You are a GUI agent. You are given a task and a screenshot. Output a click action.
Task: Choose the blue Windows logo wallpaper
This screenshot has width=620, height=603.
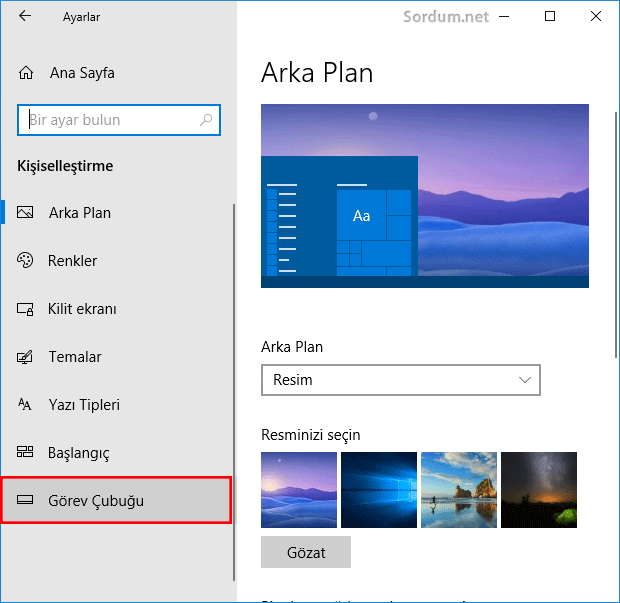tap(379, 490)
